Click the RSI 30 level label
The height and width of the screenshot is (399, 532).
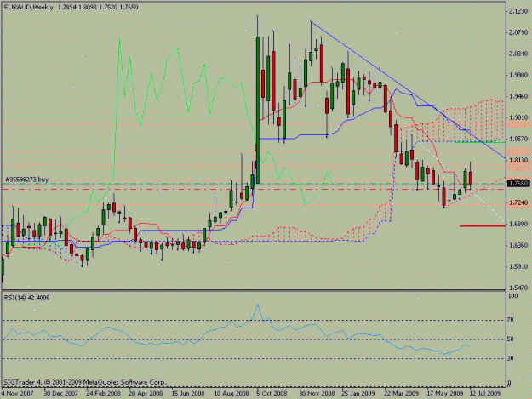tap(510, 358)
